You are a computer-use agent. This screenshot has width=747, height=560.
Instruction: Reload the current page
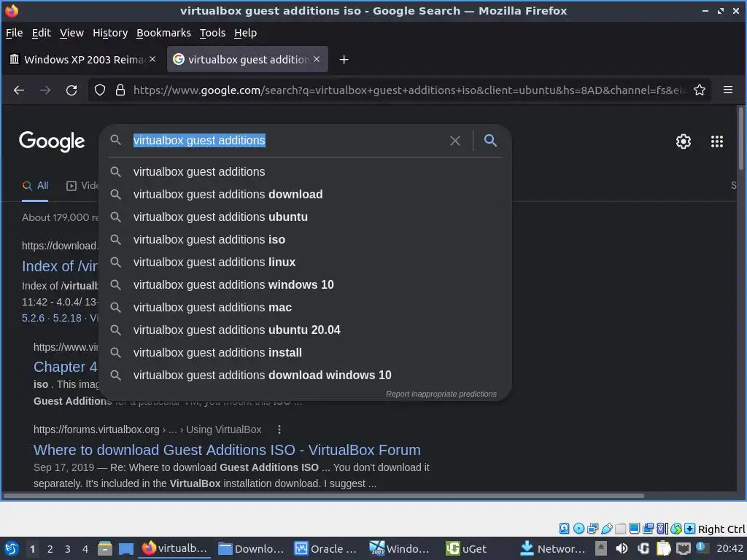click(71, 90)
